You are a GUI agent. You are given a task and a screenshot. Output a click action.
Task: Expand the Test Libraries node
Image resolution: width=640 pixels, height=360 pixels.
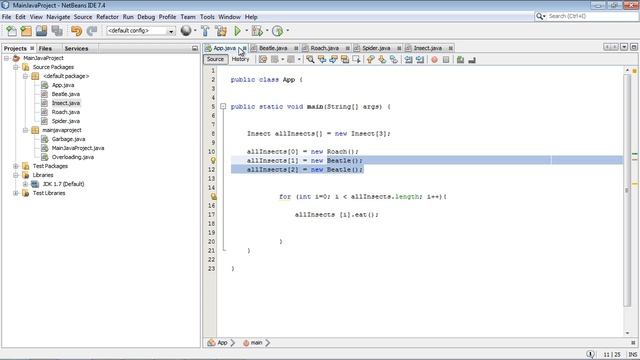click(x=16, y=193)
